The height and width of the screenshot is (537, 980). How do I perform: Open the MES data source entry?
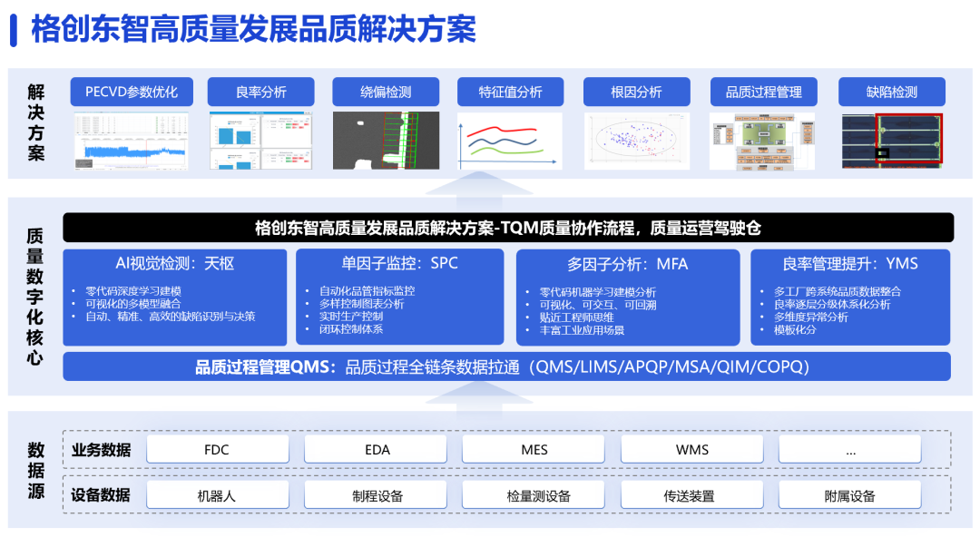533,448
